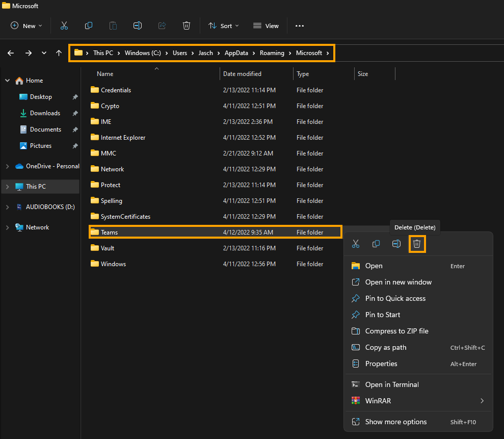Click the Rename icon in the top toolbar
This screenshot has height=439, width=504.
point(138,25)
